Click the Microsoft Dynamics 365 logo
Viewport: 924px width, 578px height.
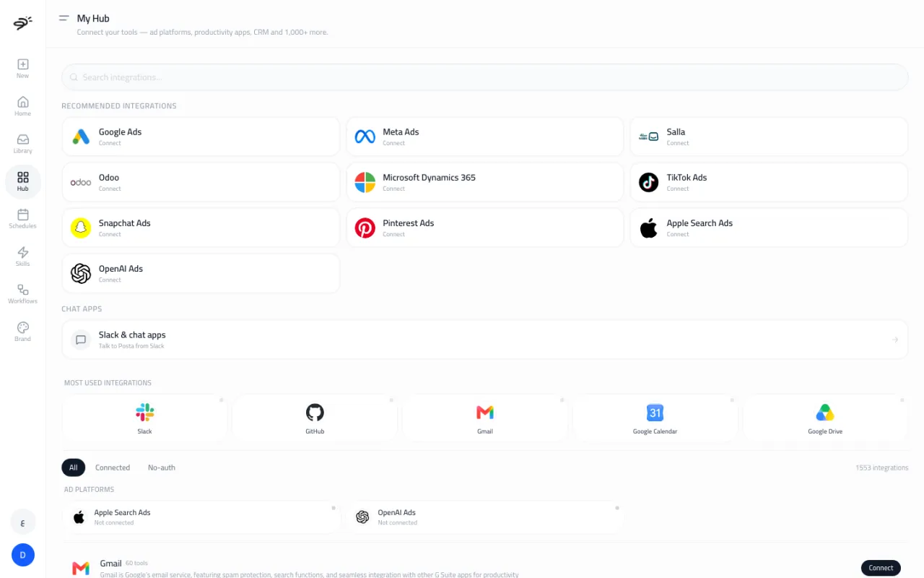(x=365, y=182)
